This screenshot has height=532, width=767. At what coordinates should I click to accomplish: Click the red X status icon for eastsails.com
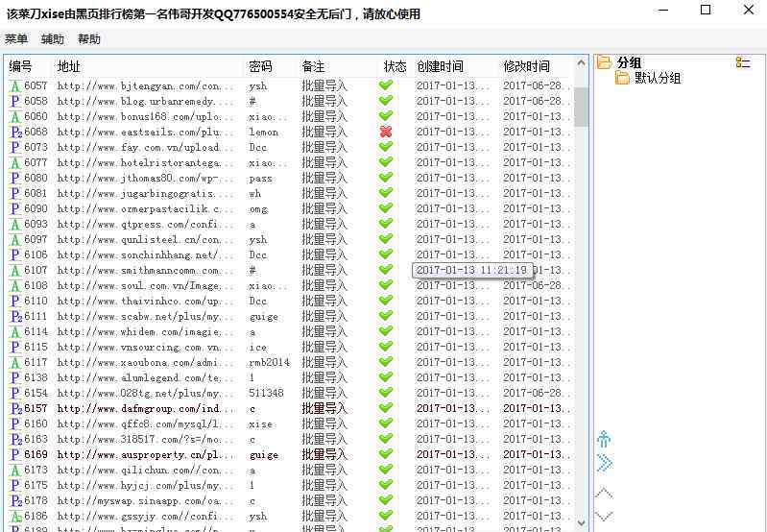(x=386, y=132)
